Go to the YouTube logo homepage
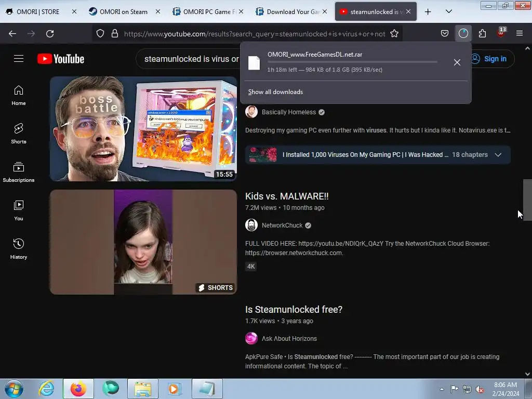This screenshot has height=399, width=532. [61, 59]
